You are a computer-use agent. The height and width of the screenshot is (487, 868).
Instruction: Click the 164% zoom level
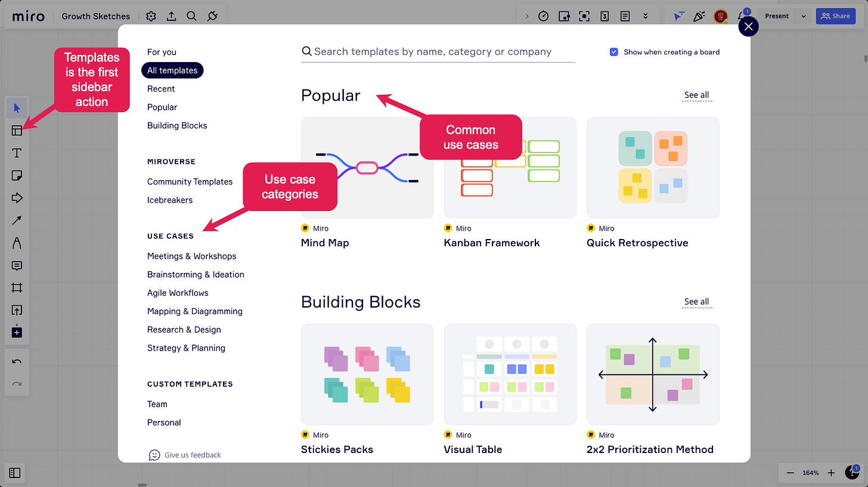click(x=811, y=473)
